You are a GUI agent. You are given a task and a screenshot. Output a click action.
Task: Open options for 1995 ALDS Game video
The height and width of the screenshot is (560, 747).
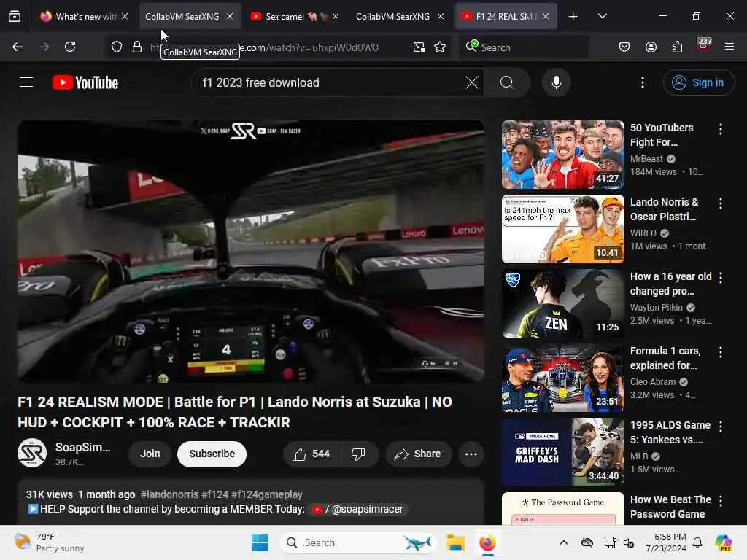point(720,426)
